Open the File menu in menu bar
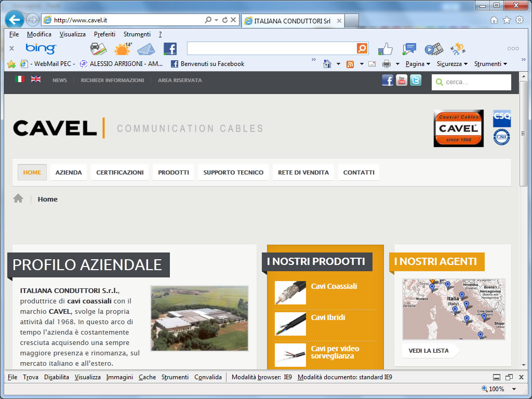This screenshot has height=399, width=532. (14, 34)
